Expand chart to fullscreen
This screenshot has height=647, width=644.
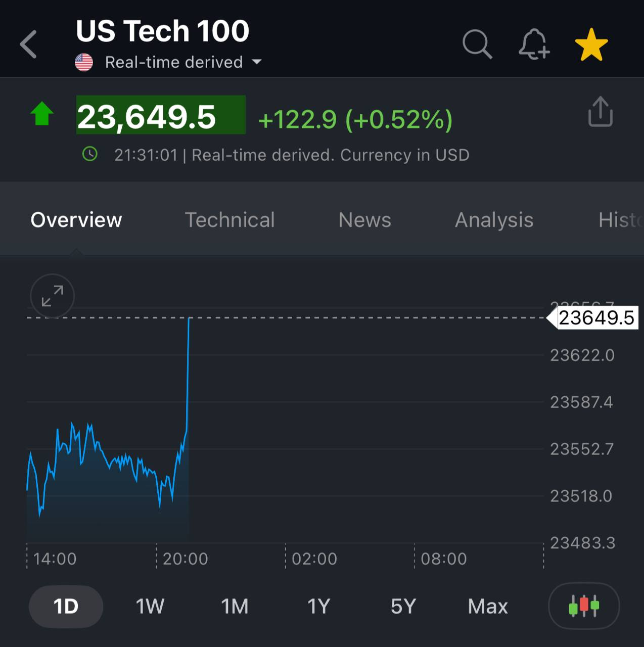pyautogui.click(x=52, y=296)
